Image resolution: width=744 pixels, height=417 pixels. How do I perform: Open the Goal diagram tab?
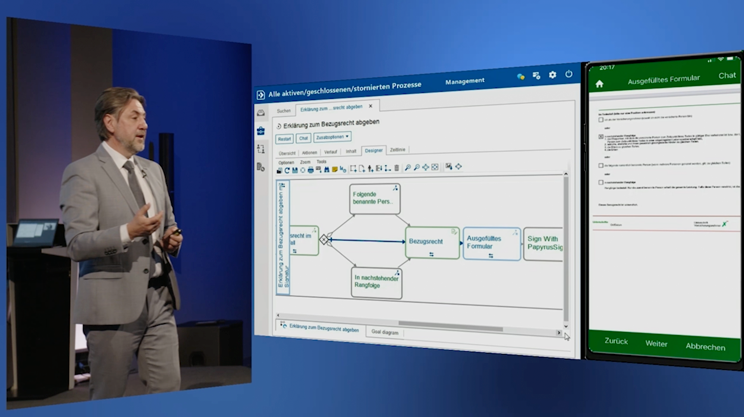pyautogui.click(x=384, y=331)
